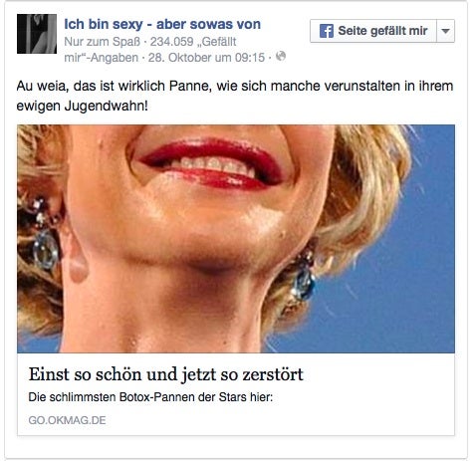Open the page's profile picture thumbnail
The height and width of the screenshot is (461, 476).
[x=37, y=34]
